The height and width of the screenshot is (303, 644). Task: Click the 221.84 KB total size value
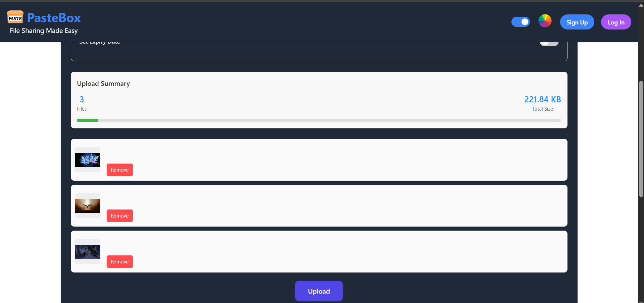tap(543, 99)
